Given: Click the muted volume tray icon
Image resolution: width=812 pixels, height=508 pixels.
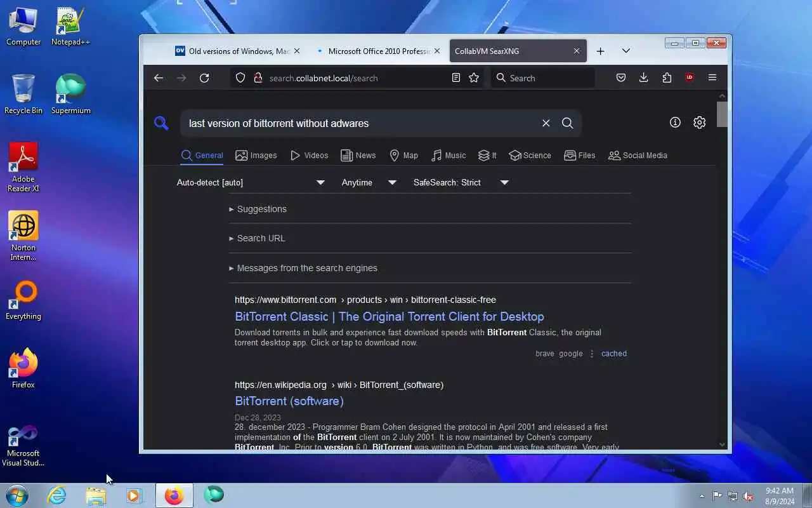Looking at the screenshot, I should click(749, 496).
